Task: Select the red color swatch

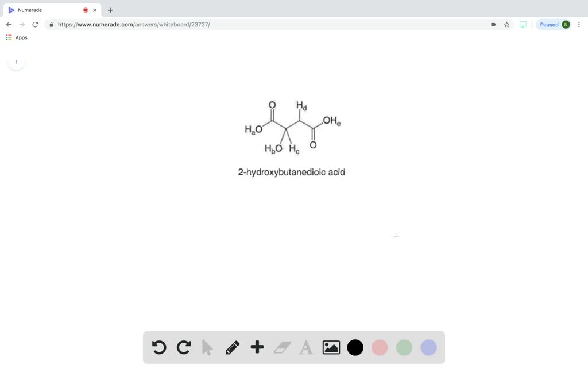Action: pos(380,347)
